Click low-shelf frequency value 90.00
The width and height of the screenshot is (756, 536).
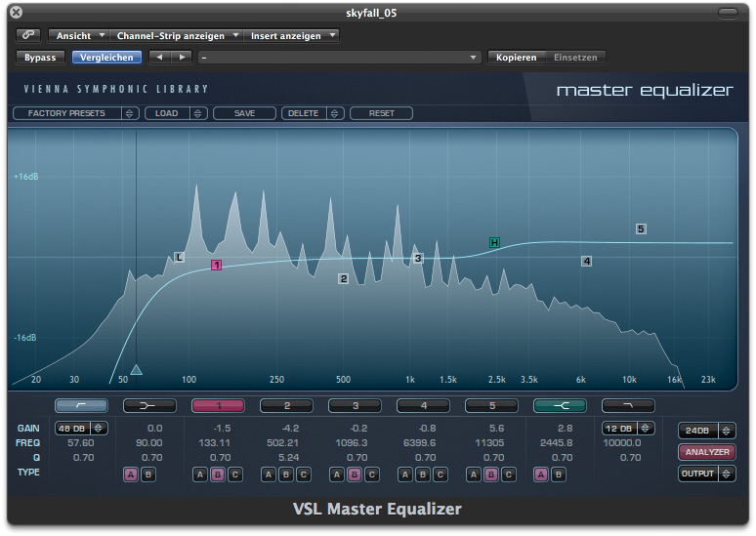[149, 442]
